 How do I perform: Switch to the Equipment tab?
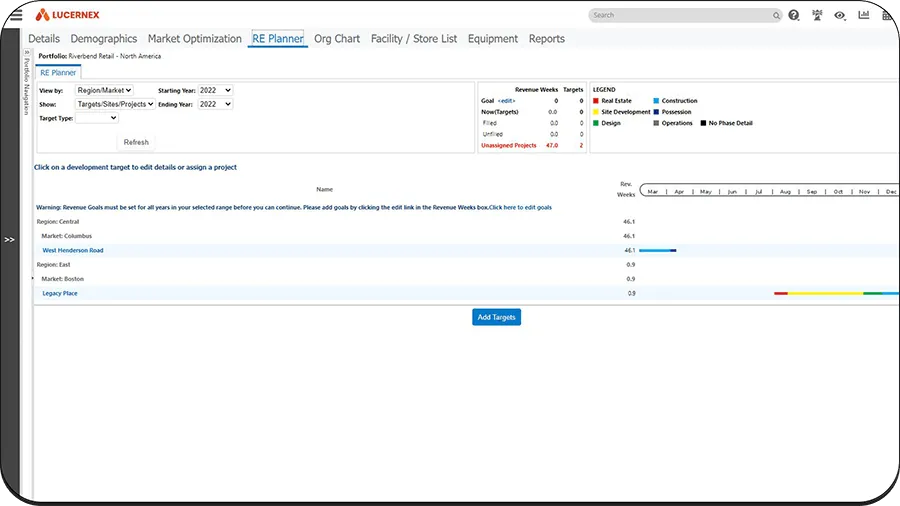point(492,38)
